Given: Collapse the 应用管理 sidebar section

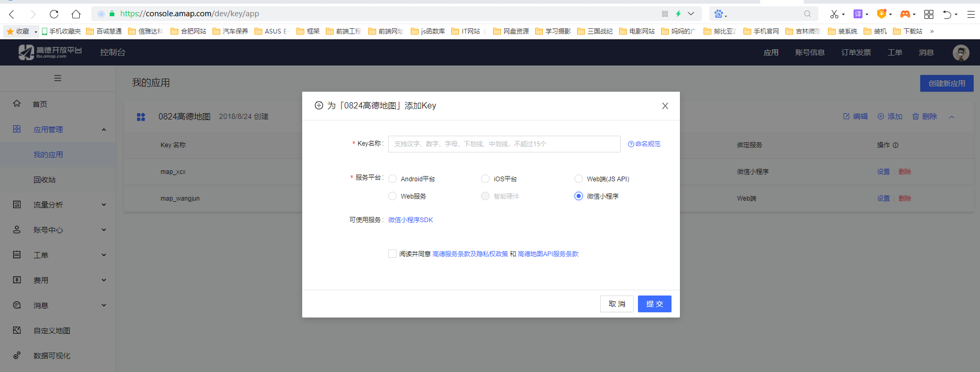Looking at the screenshot, I should 104,129.
